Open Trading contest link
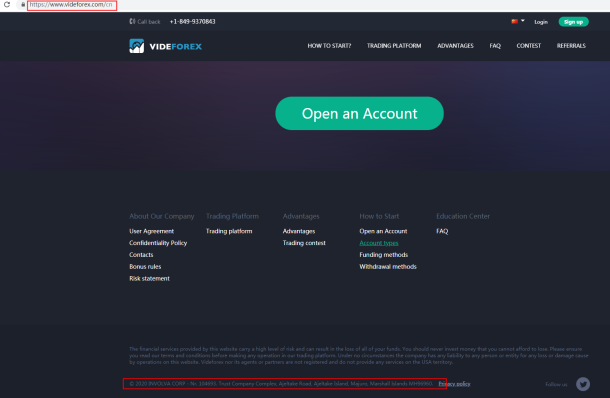This screenshot has width=610, height=398. click(x=304, y=243)
